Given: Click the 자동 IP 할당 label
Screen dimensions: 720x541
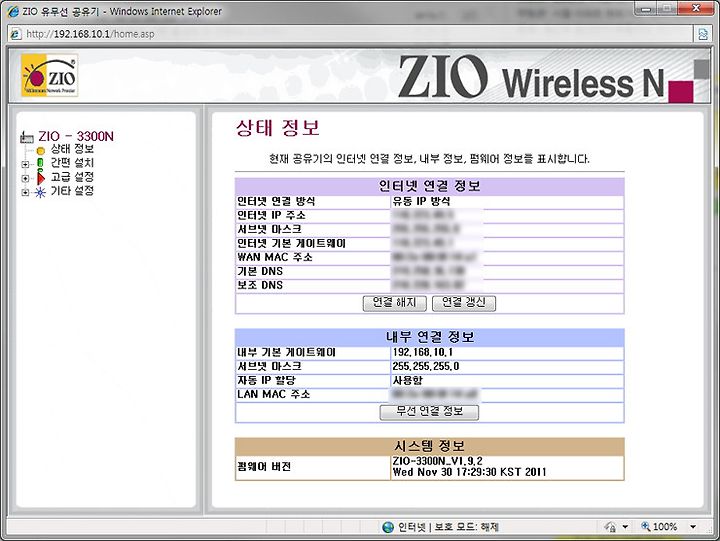Looking at the screenshot, I should [266, 381].
